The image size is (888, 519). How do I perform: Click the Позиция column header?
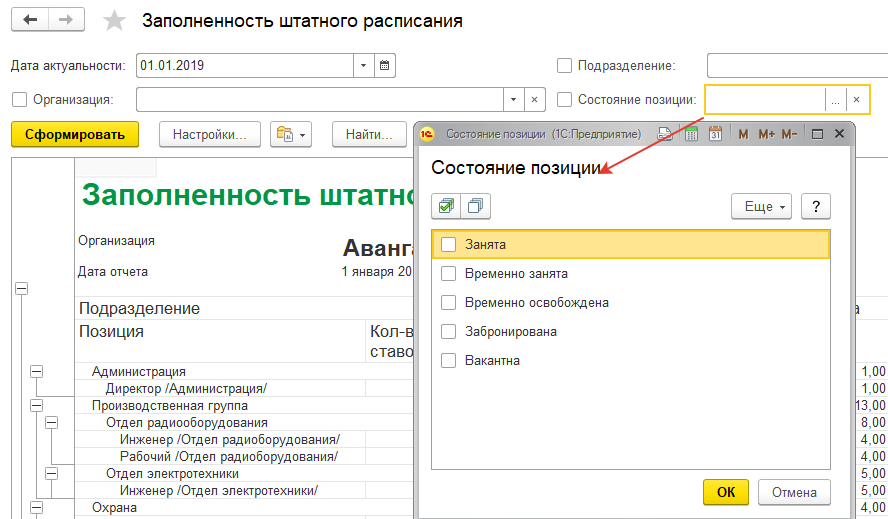pos(111,331)
